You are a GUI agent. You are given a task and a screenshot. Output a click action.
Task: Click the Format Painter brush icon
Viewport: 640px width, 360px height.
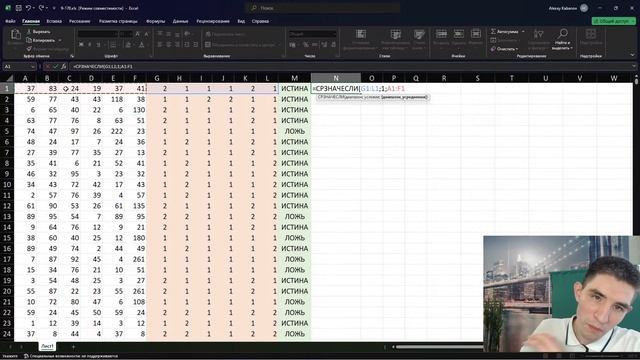click(29, 49)
